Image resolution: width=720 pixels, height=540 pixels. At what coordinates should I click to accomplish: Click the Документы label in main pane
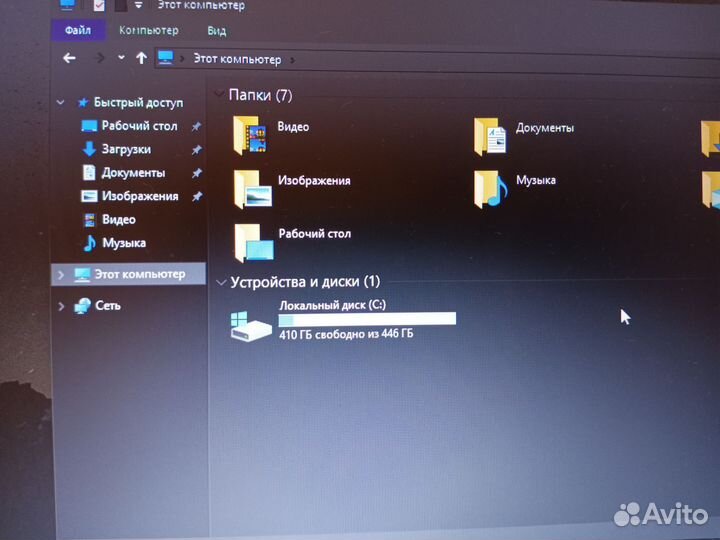click(x=545, y=128)
